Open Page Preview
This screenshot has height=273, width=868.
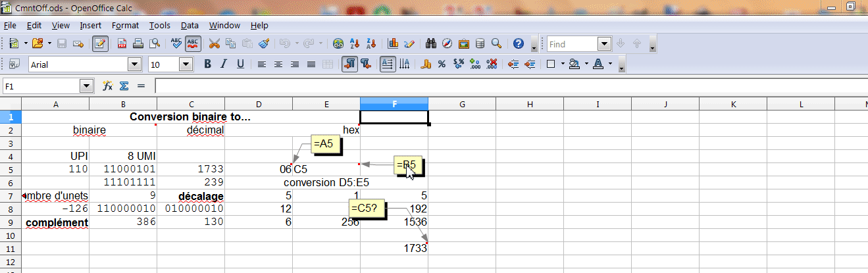155,44
